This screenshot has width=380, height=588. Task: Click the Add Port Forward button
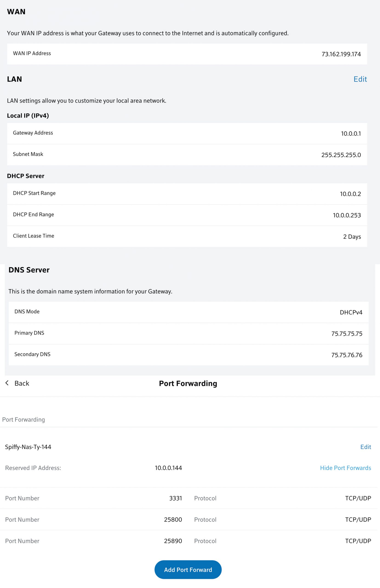click(x=188, y=570)
